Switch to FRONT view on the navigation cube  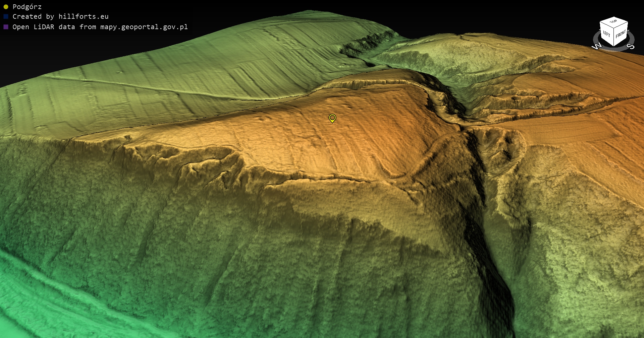pyautogui.click(x=621, y=34)
